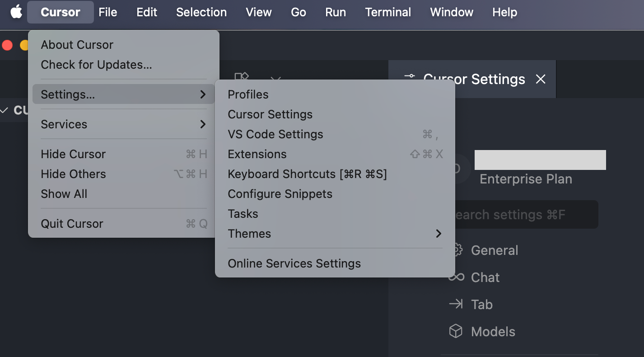Open the Run menu
644x357 pixels.
coord(336,12)
